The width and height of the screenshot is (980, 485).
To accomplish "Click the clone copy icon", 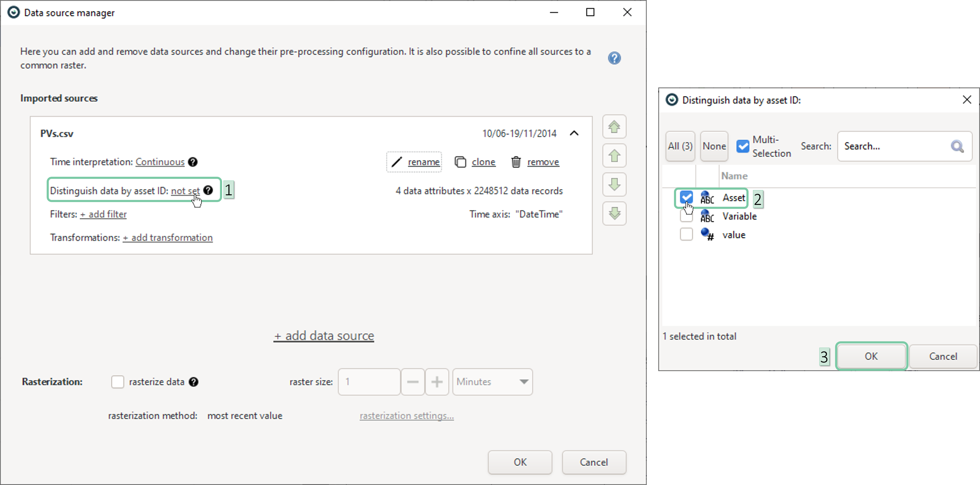I will 460,162.
